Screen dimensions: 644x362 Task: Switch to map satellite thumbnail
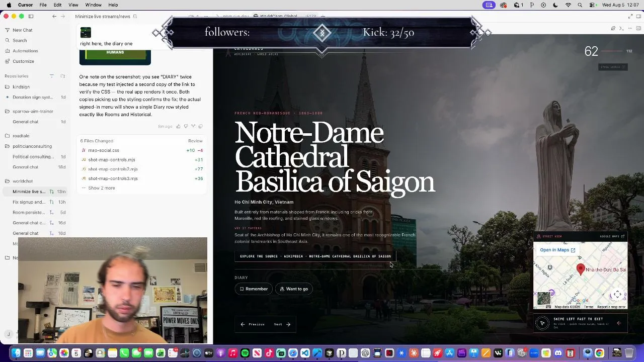[544, 298]
